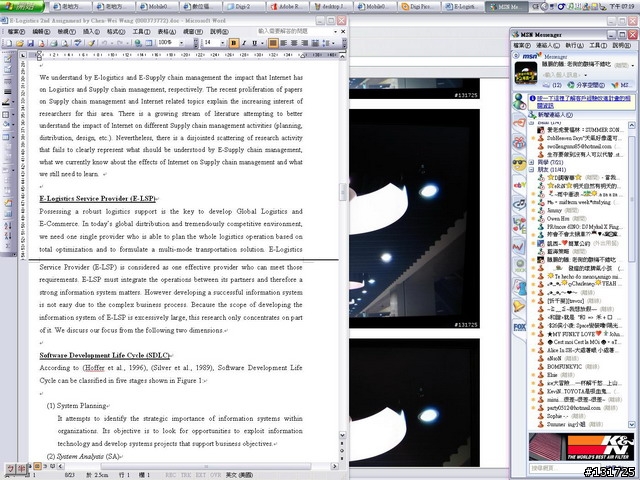Open the font size 14 dropdown
Image resolution: width=640 pixels, height=480 pixels.
[222, 43]
